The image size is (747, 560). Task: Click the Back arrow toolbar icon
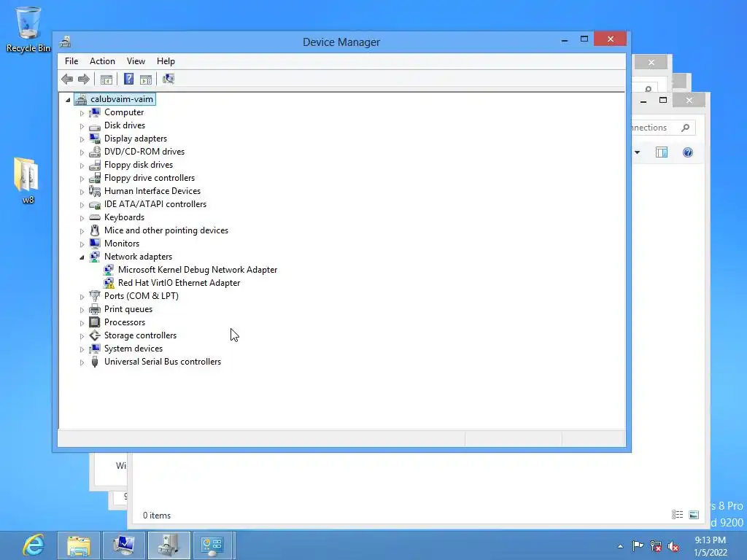click(x=67, y=79)
